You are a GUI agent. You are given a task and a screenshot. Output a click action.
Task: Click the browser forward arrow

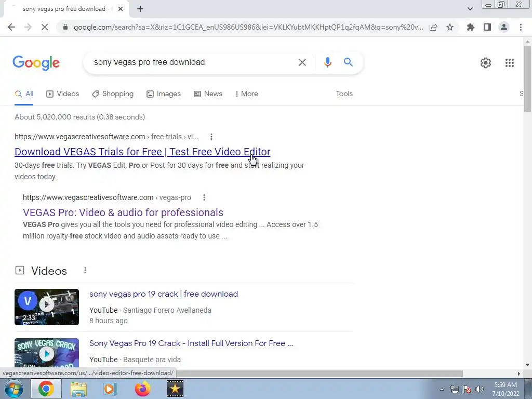(x=28, y=27)
